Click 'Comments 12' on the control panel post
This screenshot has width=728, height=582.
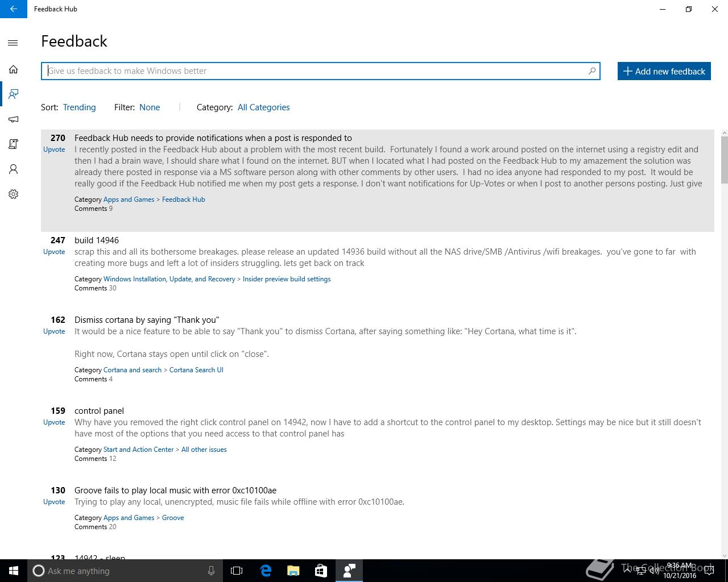pos(95,459)
